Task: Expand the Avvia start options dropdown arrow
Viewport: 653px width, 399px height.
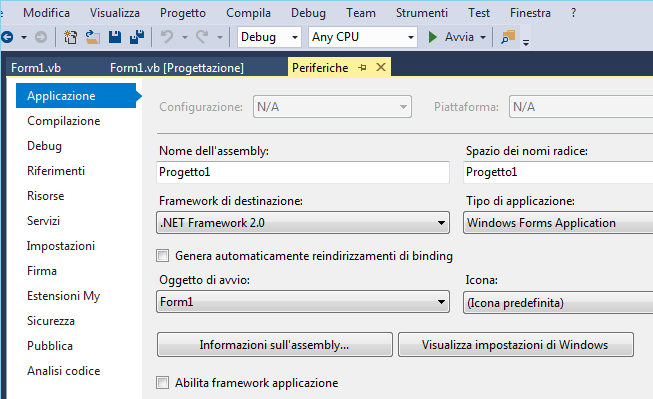Action: (483, 37)
